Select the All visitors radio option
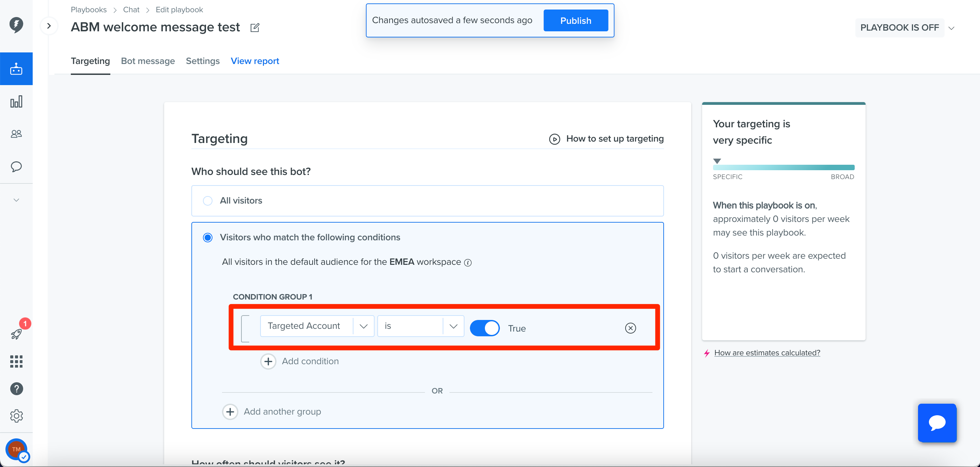This screenshot has height=467, width=980. point(208,200)
